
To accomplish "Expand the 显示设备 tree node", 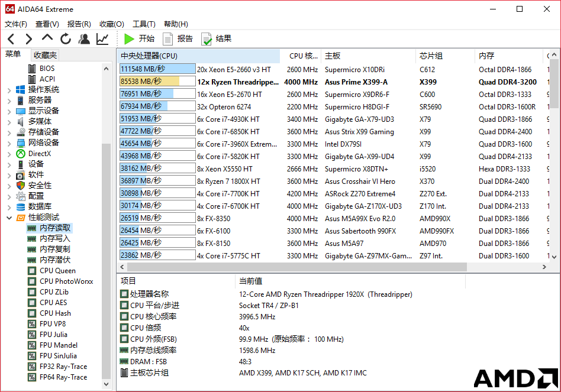I will tap(9, 112).
